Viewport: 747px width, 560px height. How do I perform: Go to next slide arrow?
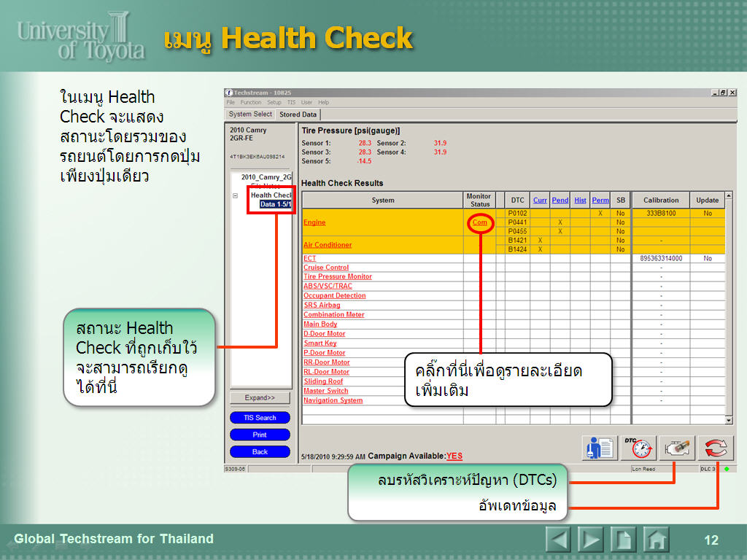(x=590, y=540)
